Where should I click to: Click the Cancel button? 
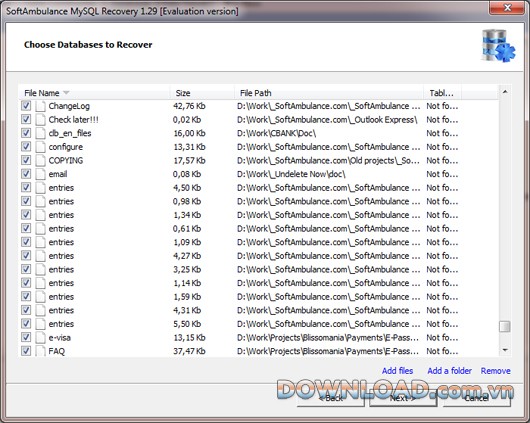tap(476, 398)
